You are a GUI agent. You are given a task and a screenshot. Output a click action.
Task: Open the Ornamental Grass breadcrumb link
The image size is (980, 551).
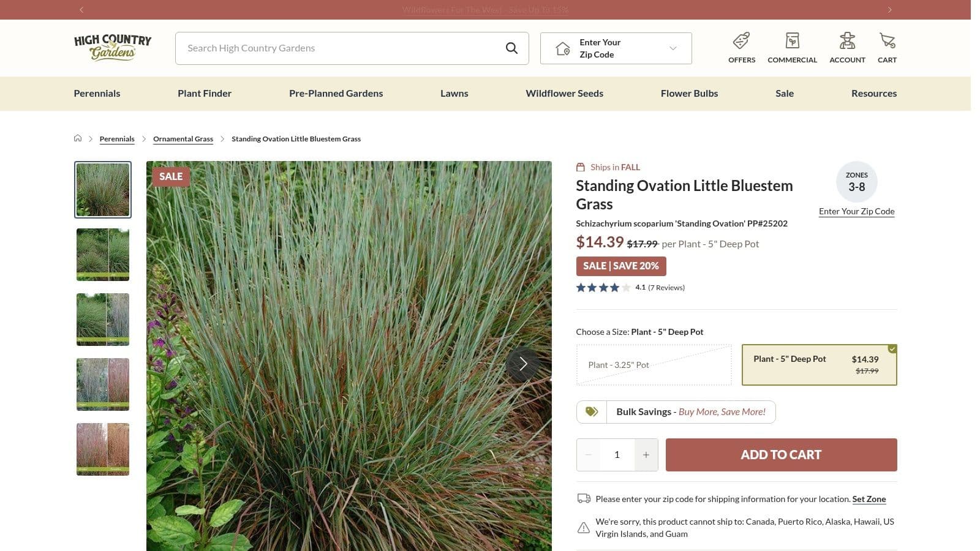point(183,139)
